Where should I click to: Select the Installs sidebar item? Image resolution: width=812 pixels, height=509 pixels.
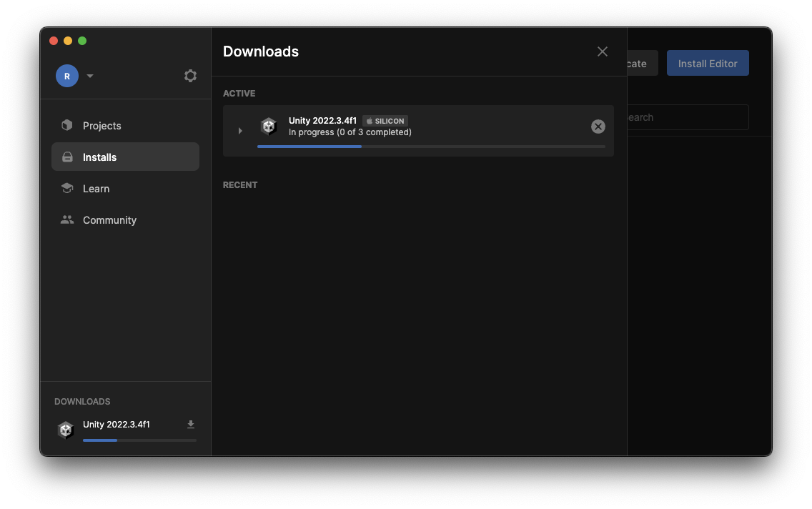[125, 157]
